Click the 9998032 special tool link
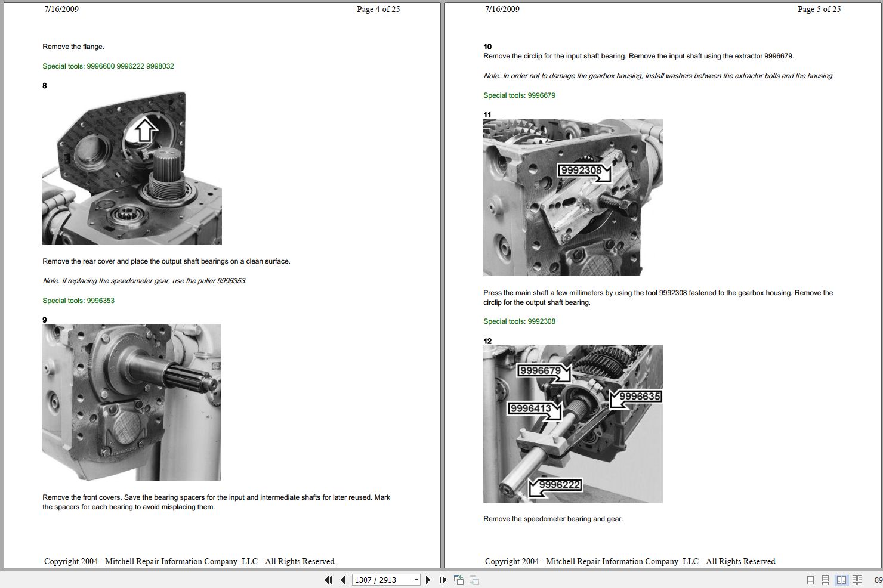883x588 pixels. click(x=160, y=66)
